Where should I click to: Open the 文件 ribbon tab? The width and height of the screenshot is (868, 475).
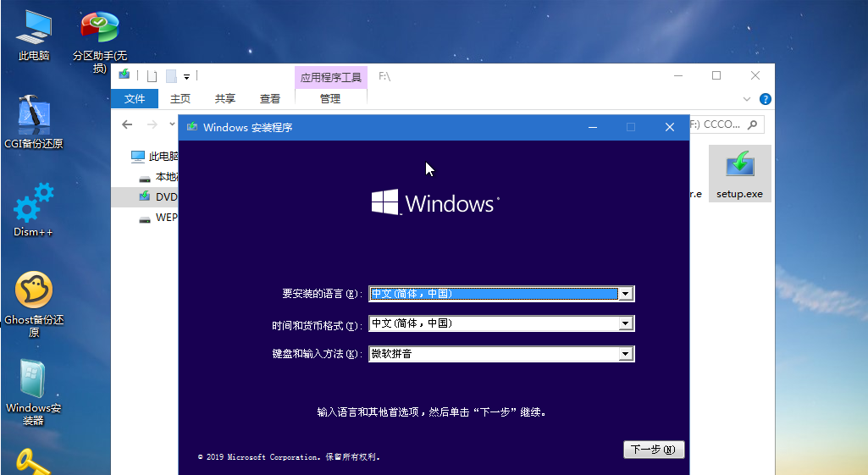click(x=135, y=98)
